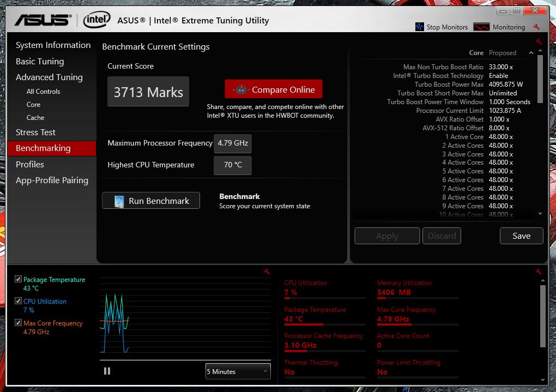This screenshot has height=392, width=556.
Task: Click the Run Benchmark button
Action: coord(151,201)
